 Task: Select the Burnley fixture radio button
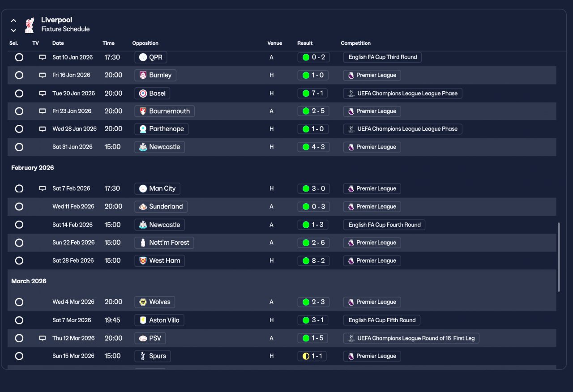coord(19,75)
